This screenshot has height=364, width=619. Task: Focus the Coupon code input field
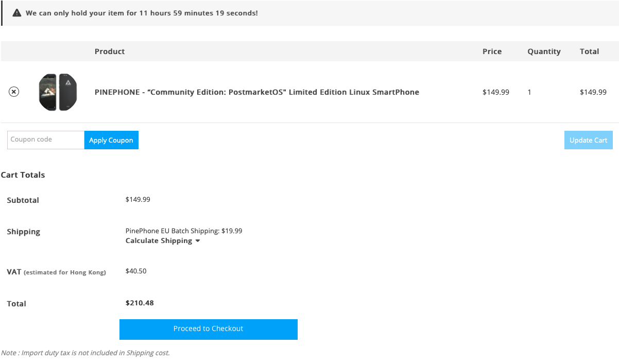(46, 140)
